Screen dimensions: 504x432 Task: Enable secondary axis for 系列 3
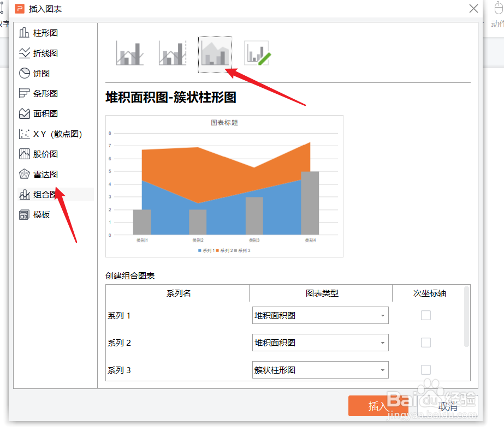(426, 370)
